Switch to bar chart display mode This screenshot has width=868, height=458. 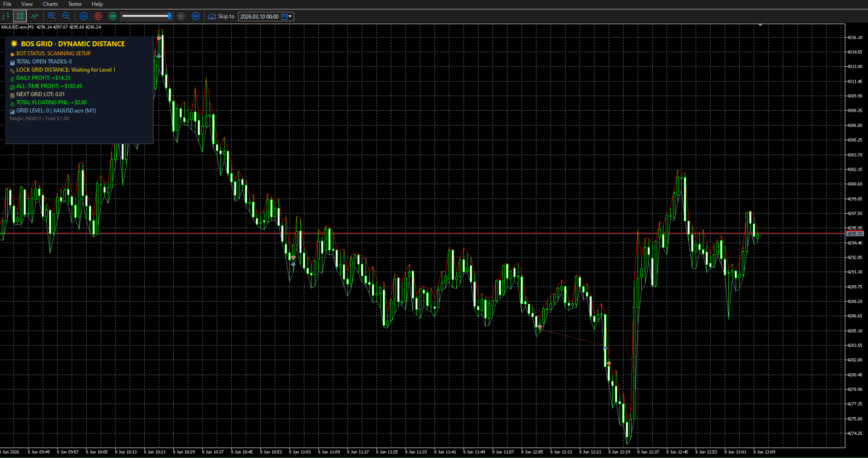(6, 16)
